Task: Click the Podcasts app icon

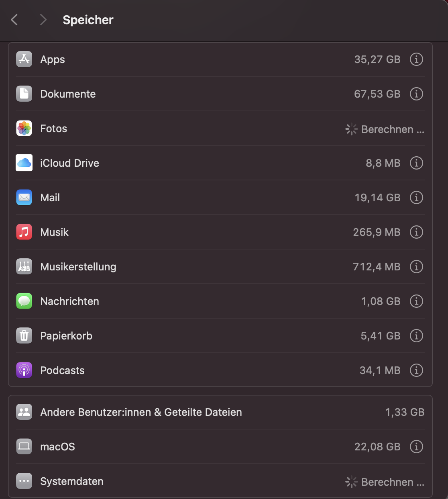Action: point(24,370)
